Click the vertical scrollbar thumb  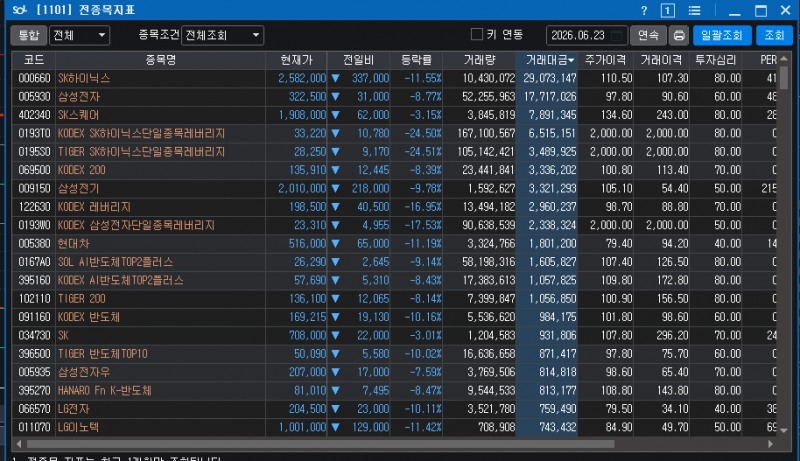pyautogui.click(x=784, y=78)
